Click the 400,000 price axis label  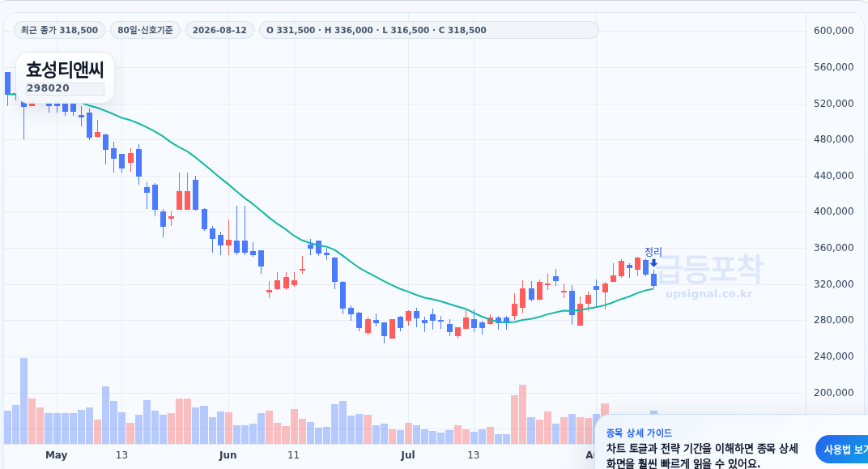click(833, 211)
